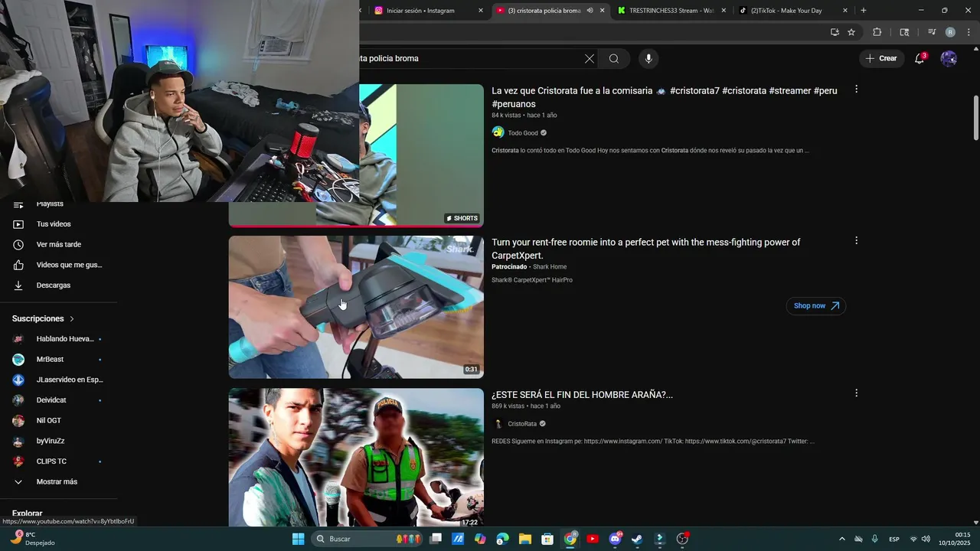Open Task View on taskbar
This screenshot has height=551, width=980.
pyautogui.click(x=436, y=539)
